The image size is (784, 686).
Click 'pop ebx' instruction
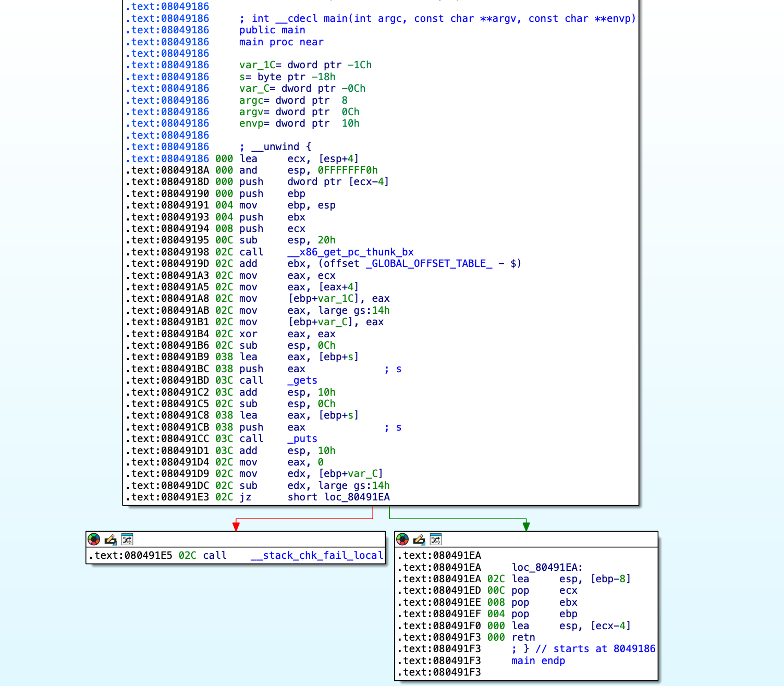point(545,603)
